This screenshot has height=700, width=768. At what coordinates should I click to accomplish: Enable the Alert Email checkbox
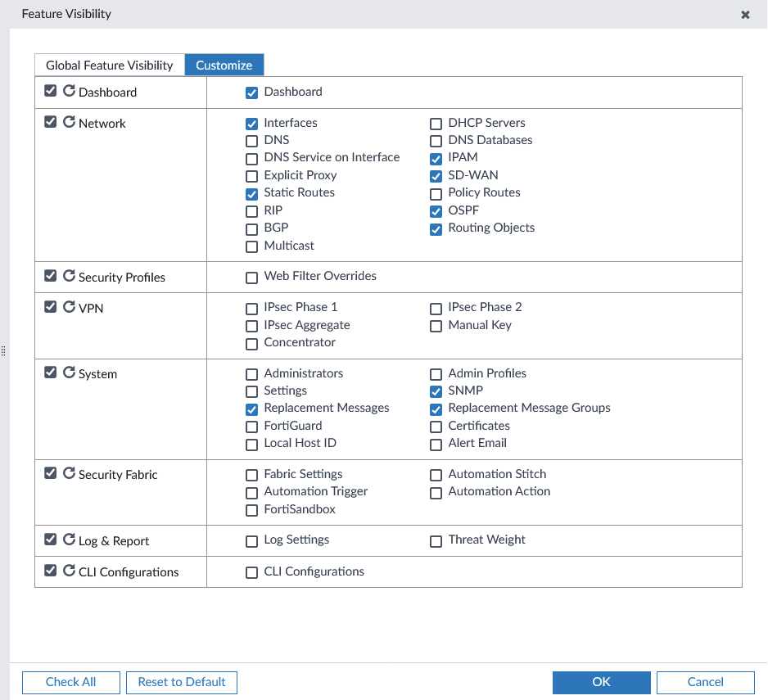click(436, 445)
